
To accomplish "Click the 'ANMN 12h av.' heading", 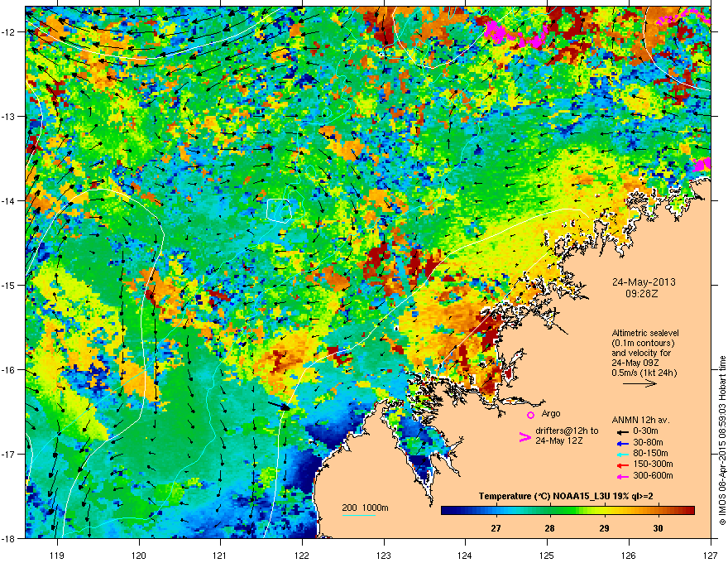I will coord(640,420).
